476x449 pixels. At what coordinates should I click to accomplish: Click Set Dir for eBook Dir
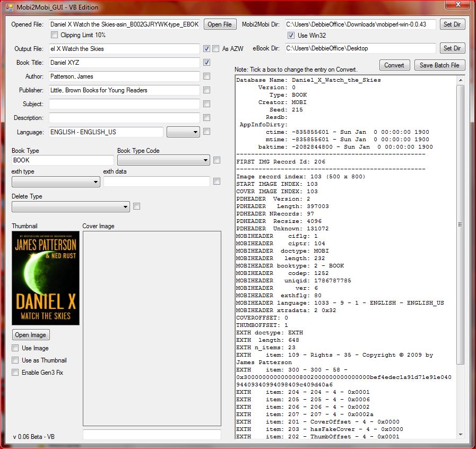(452, 48)
